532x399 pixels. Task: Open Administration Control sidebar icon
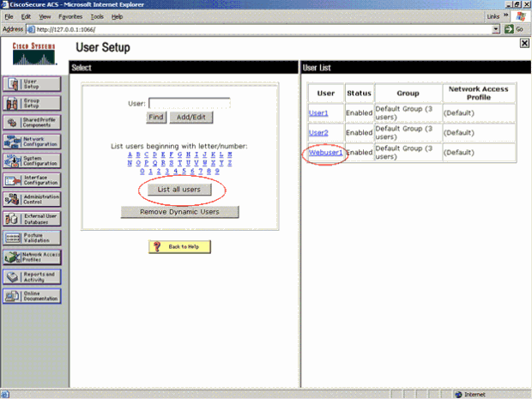[32, 199]
